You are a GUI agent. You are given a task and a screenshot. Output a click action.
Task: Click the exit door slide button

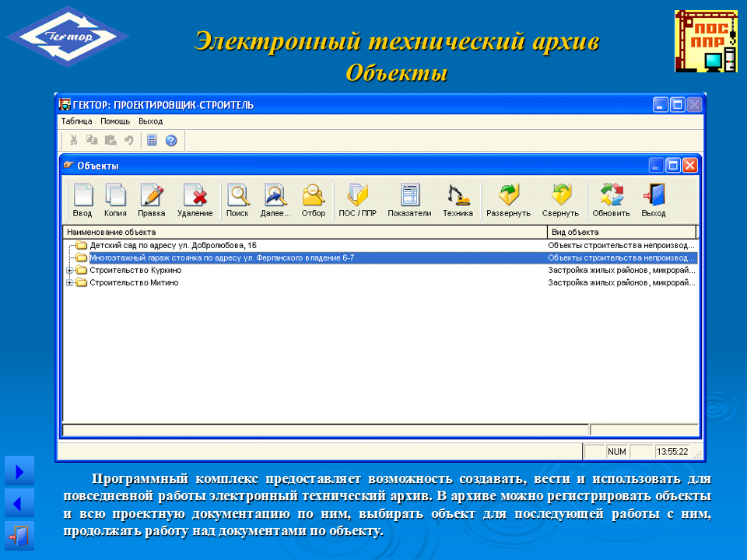click(x=19, y=536)
